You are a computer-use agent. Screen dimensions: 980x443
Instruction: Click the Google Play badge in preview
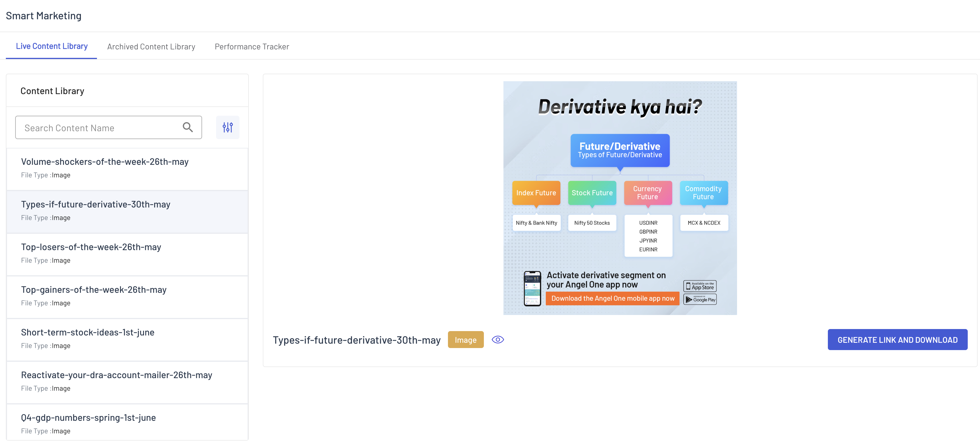pyautogui.click(x=700, y=299)
